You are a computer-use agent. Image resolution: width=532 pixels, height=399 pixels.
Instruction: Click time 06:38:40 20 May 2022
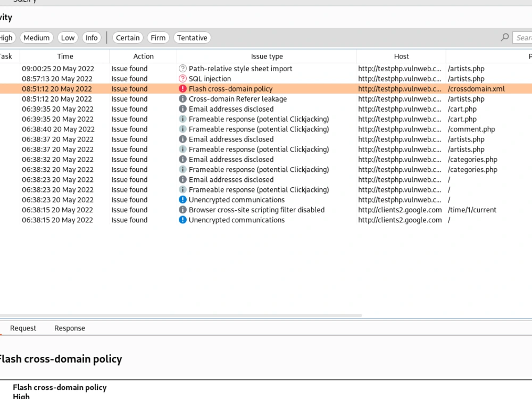coord(59,129)
